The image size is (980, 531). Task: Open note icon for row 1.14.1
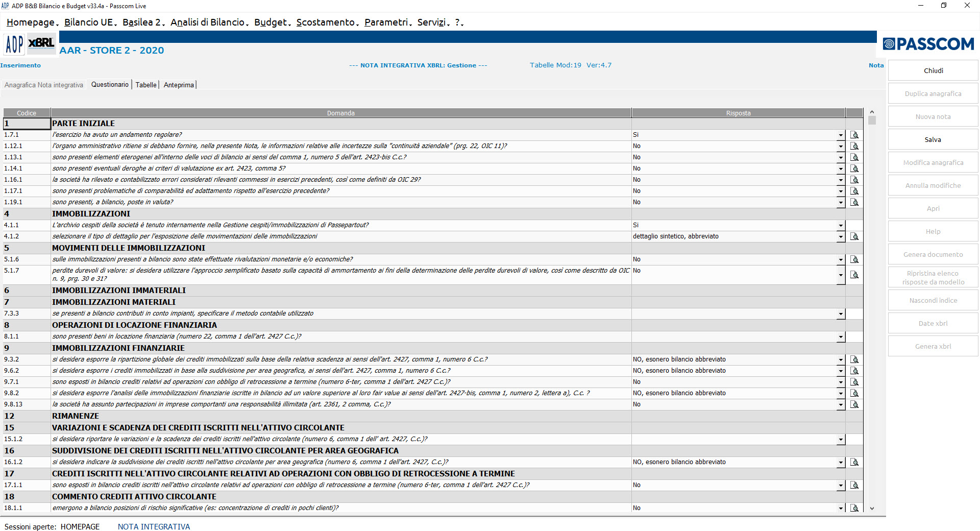click(x=854, y=168)
